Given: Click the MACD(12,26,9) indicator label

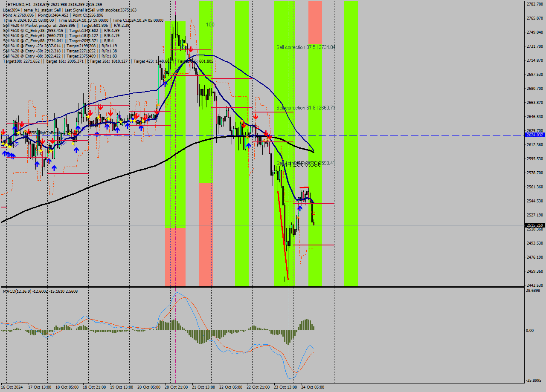Looking at the screenshot, I should coord(40,291).
